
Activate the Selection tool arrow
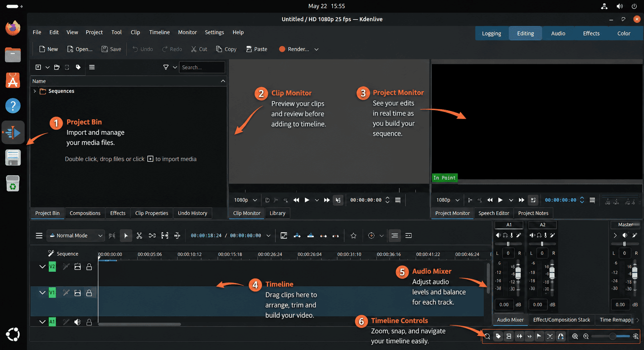tap(126, 235)
